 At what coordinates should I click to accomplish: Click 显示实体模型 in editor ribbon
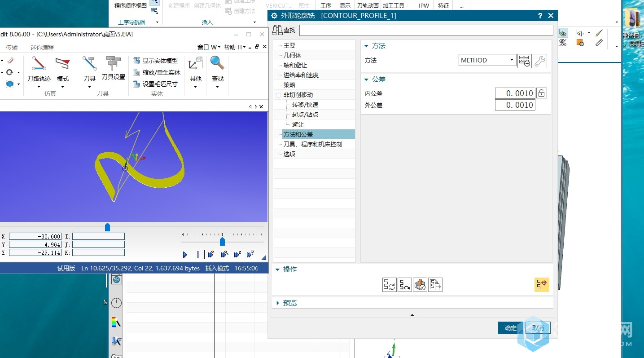pos(156,61)
